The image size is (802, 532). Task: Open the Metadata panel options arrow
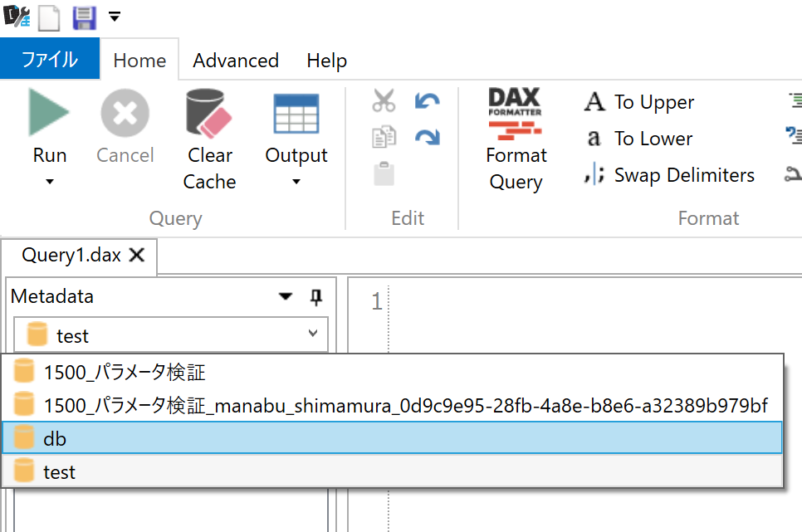pos(286,296)
